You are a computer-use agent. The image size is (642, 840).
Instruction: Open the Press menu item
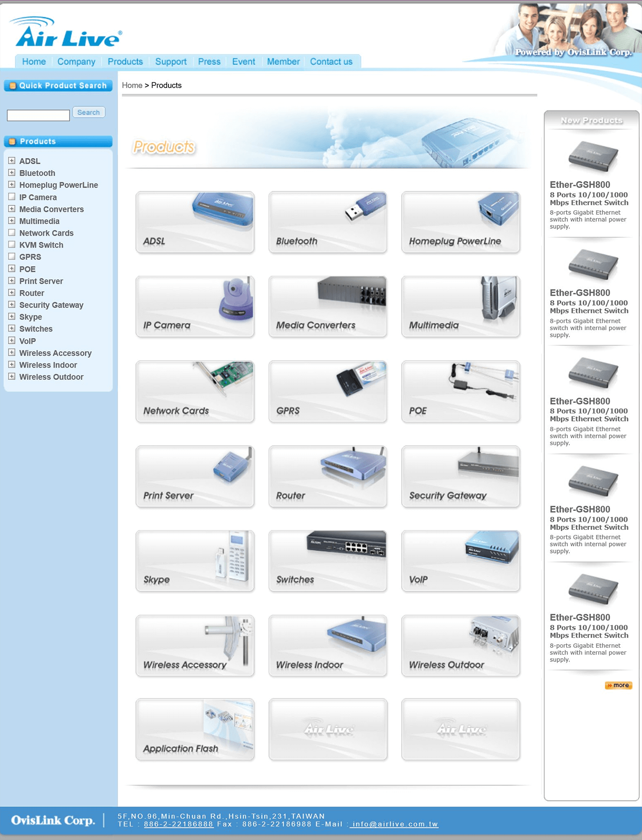(x=209, y=62)
